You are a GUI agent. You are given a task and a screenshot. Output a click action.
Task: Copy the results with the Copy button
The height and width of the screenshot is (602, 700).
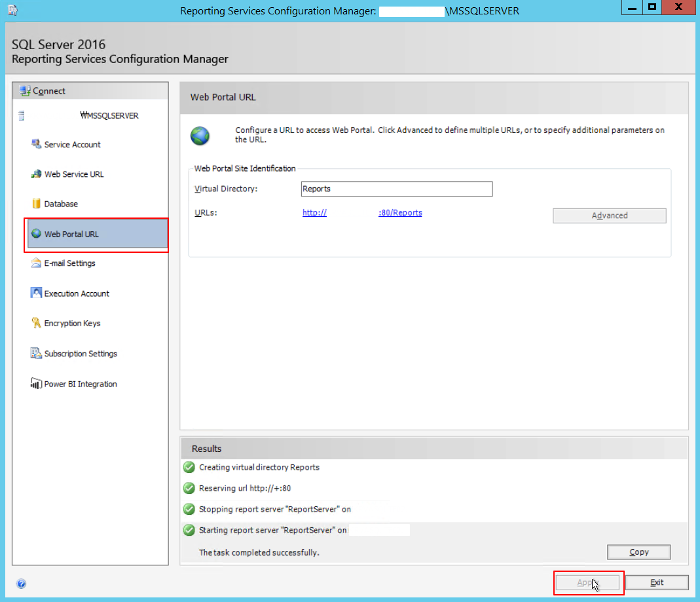[638, 552]
